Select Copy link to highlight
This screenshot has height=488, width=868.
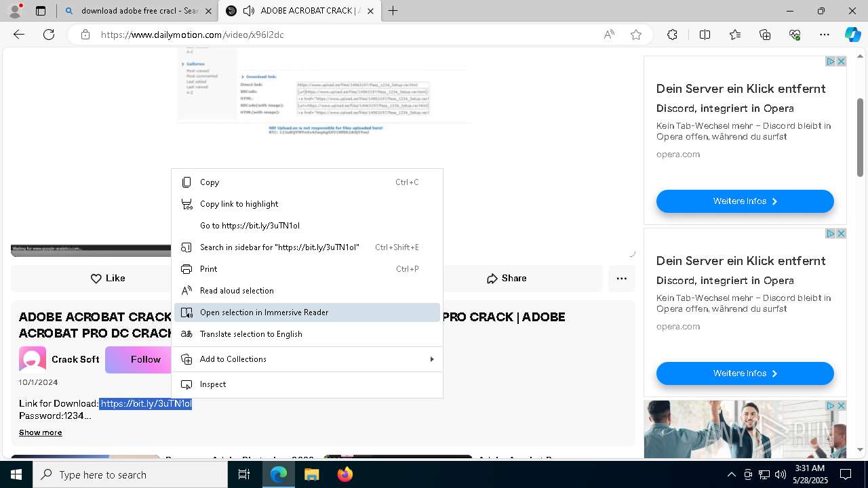point(307,204)
